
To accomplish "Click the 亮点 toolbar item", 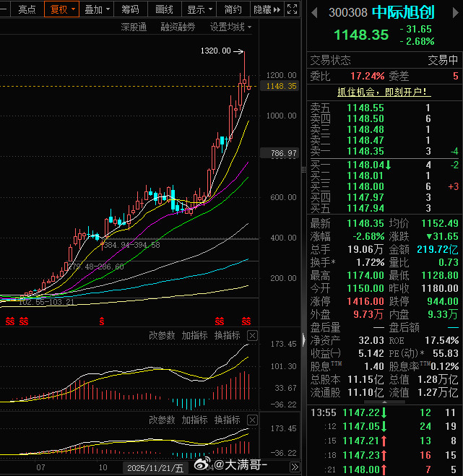I will tap(27, 9).
